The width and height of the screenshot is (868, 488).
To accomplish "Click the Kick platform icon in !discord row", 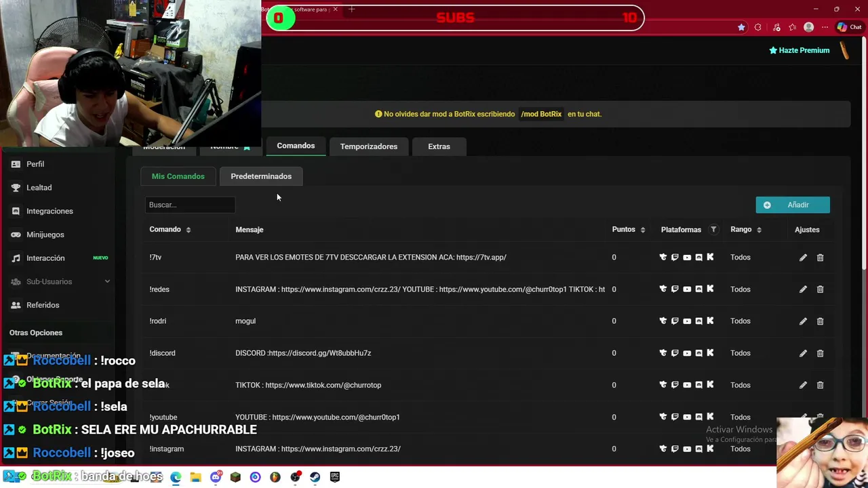I will (x=710, y=353).
